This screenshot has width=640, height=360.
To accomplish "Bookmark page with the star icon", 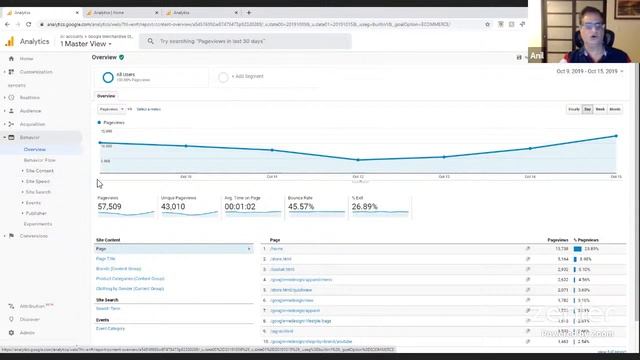I will [x=487, y=24].
